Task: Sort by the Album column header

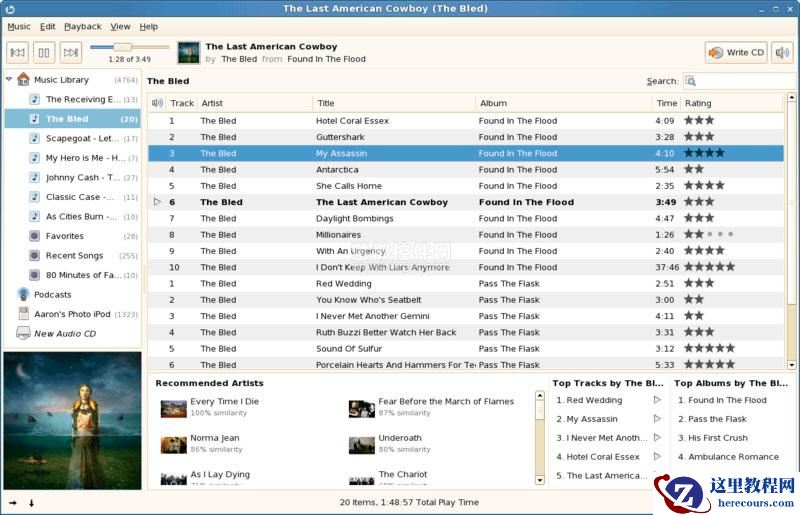Action: (564, 103)
